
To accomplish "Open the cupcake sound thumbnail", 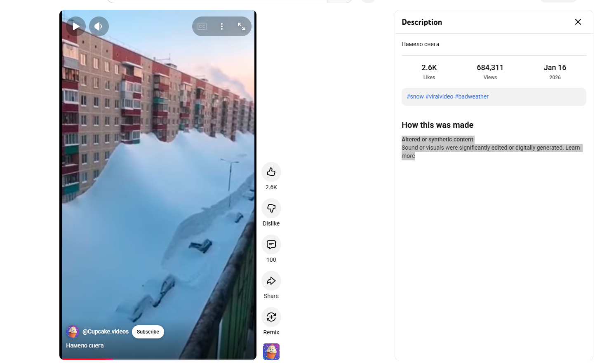I will 271,352.
